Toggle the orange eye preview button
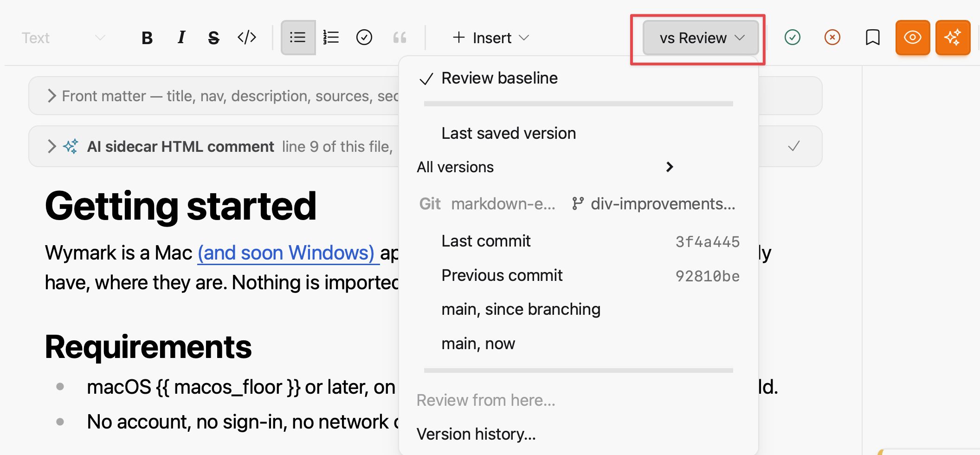This screenshot has height=455, width=980. tap(913, 38)
